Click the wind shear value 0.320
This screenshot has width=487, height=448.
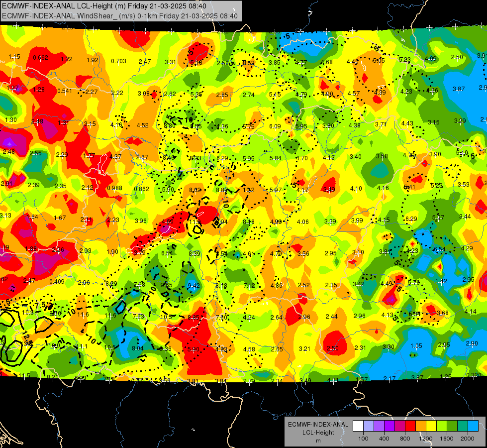[474, 375]
